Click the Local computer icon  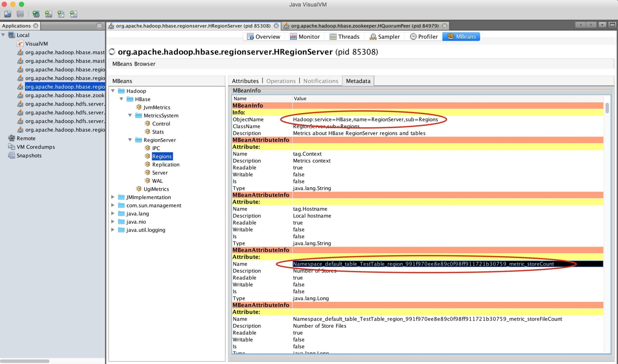[x=12, y=35]
